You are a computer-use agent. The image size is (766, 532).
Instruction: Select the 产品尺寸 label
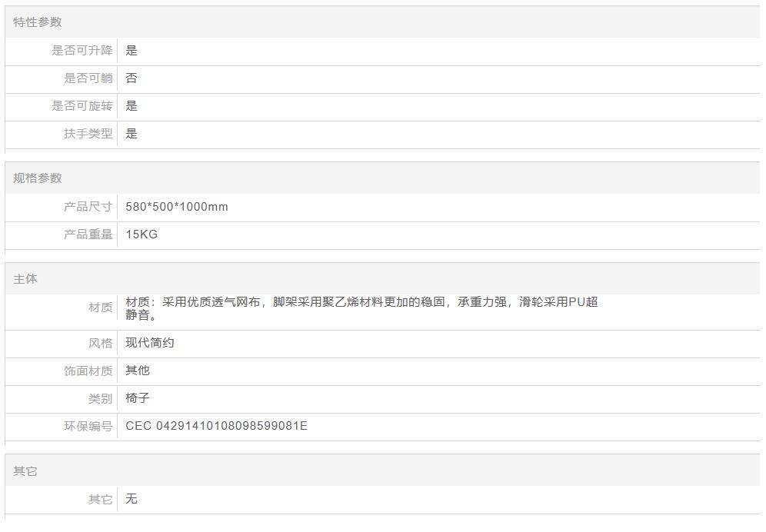pos(88,207)
